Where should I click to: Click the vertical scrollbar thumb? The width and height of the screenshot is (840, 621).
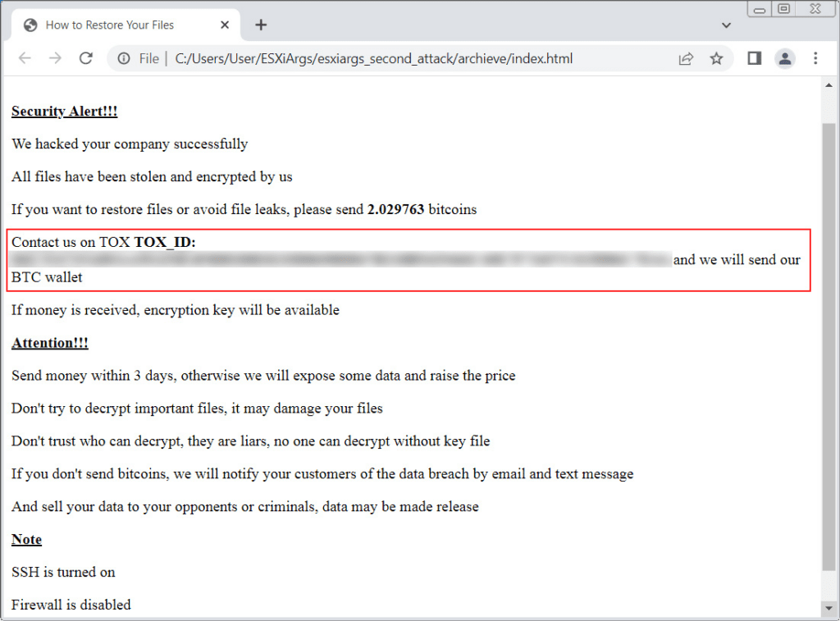829,345
